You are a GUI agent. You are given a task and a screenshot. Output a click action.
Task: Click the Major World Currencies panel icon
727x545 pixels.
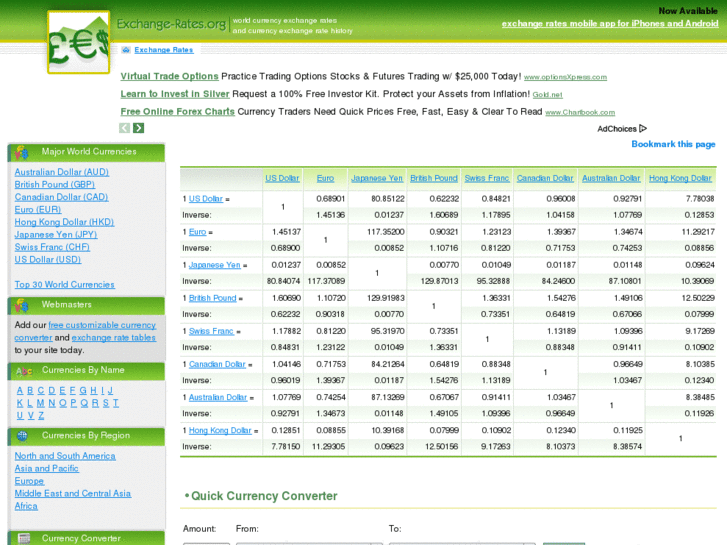point(20,152)
